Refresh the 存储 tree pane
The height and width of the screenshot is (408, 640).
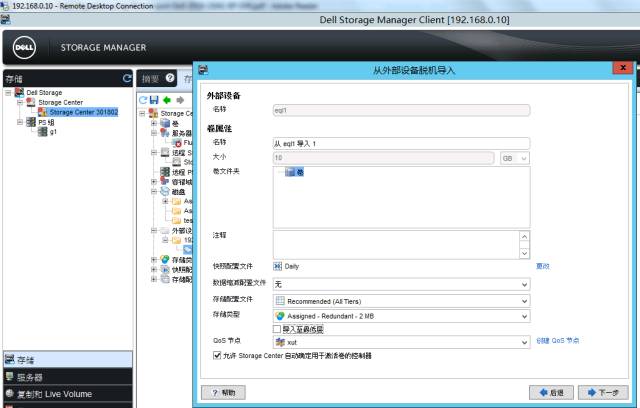click(127, 78)
